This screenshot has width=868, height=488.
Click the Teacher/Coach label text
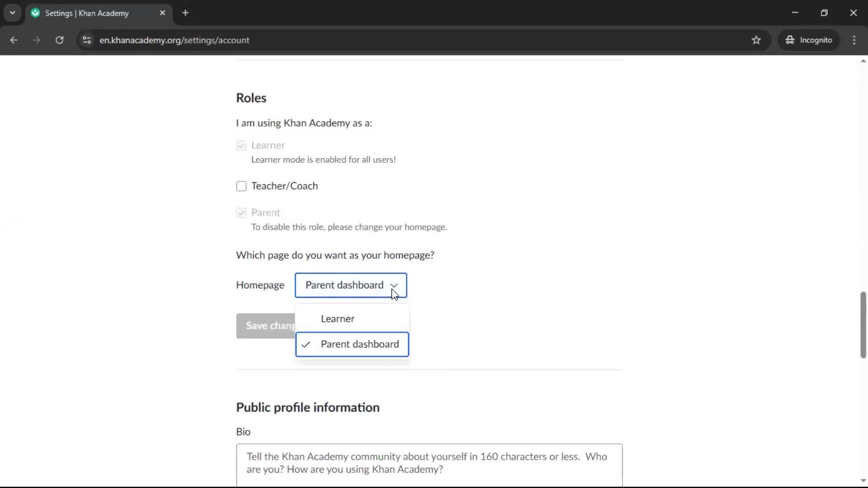(284, 186)
